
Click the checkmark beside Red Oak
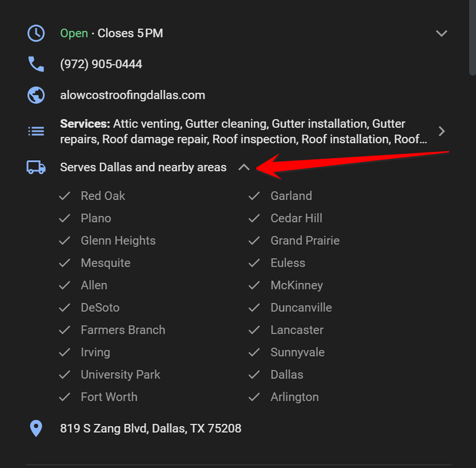tap(65, 196)
